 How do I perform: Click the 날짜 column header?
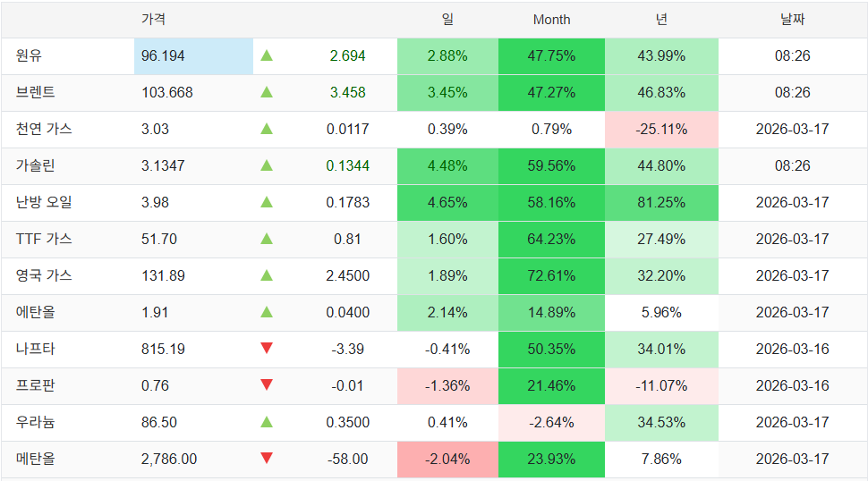coord(792,20)
